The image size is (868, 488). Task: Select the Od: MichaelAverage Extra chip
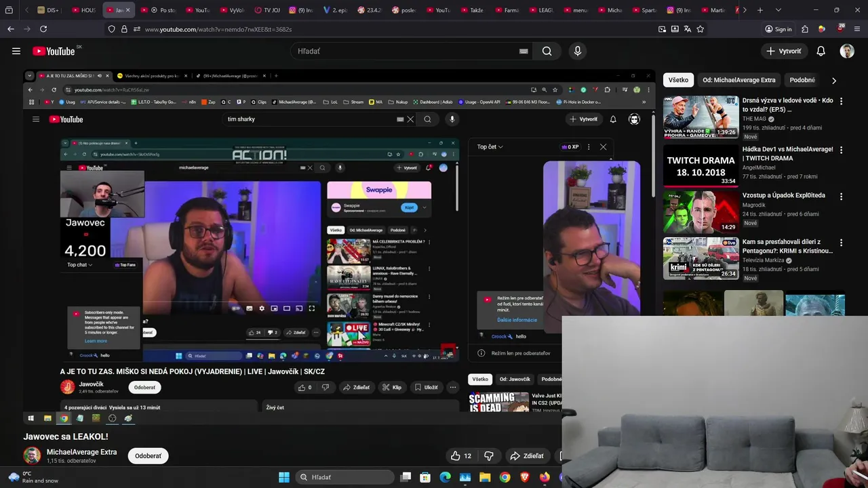739,80
